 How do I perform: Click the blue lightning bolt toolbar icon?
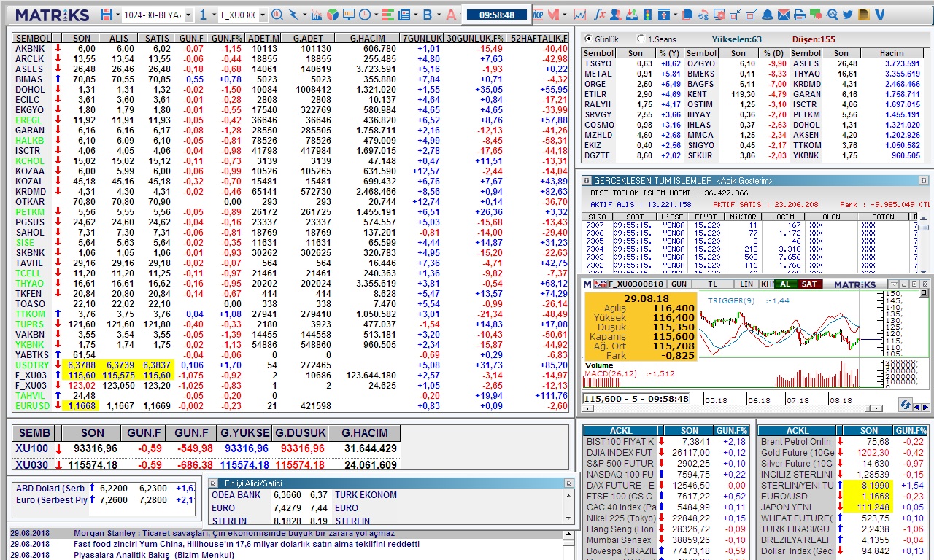(x=293, y=15)
